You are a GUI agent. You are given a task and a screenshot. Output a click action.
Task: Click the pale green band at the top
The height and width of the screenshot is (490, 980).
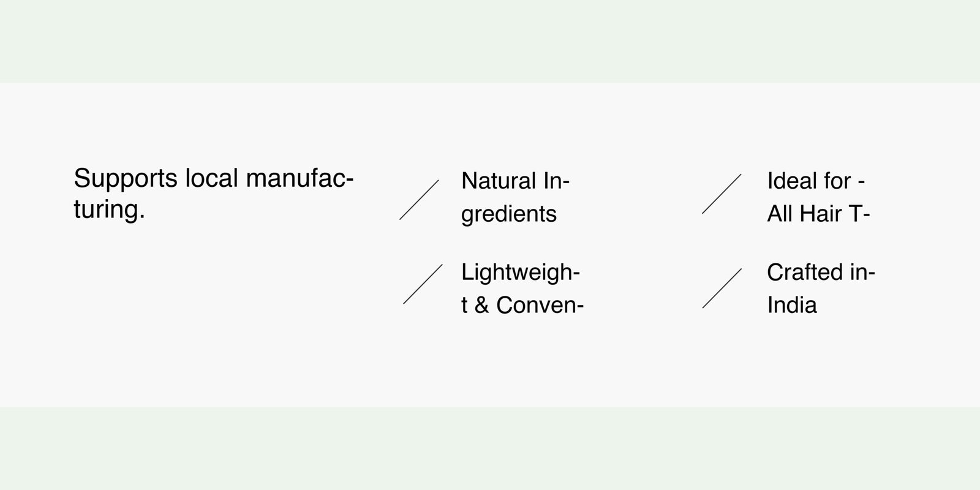[x=490, y=40]
